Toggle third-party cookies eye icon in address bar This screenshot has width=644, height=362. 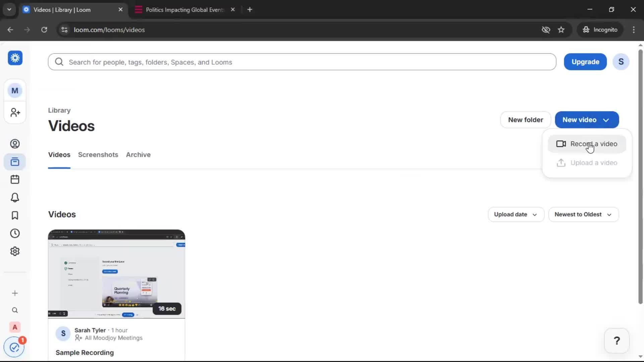[x=546, y=29]
